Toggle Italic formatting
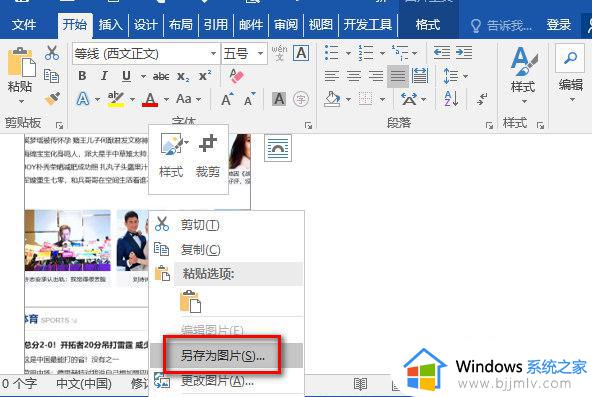The image size is (592, 397). [104, 76]
